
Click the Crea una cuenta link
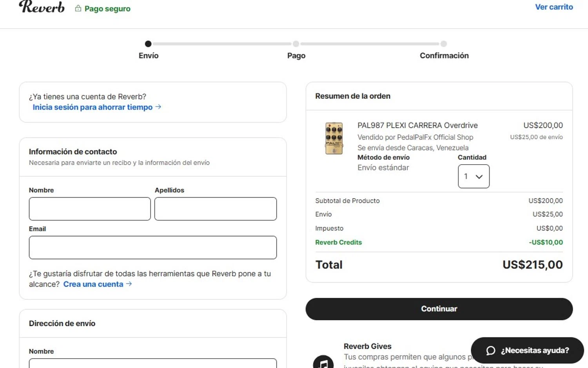[x=93, y=284]
